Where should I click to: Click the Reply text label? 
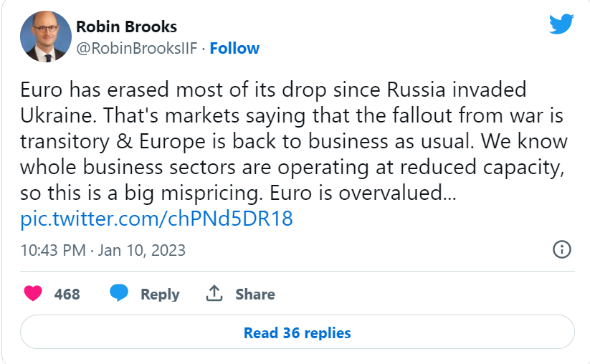pyautogui.click(x=160, y=294)
